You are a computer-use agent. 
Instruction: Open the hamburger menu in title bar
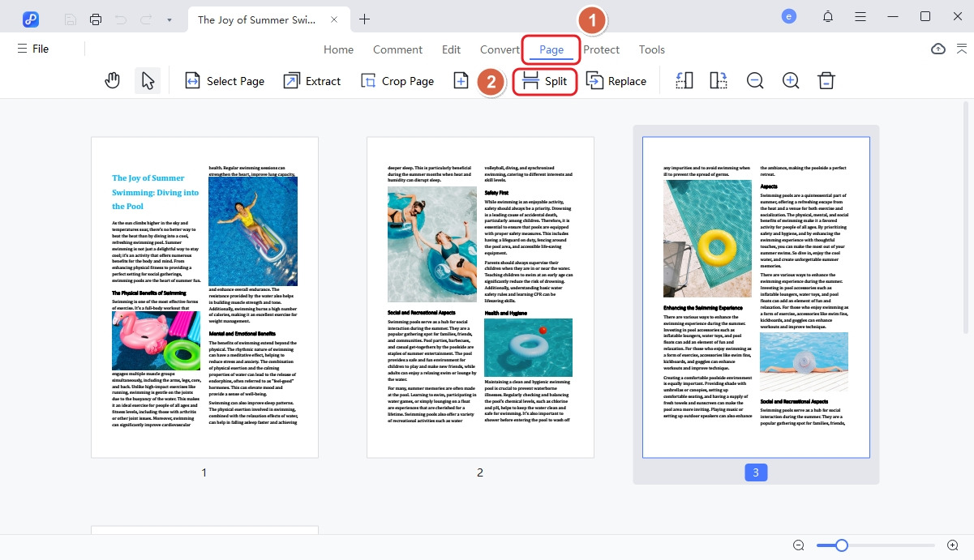[x=860, y=16]
